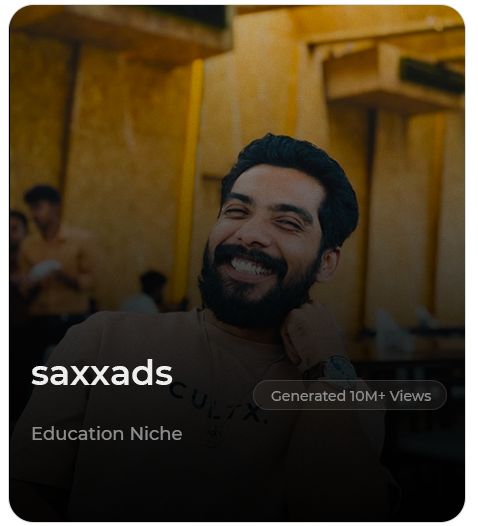
Task: Click the pendant hanging on the necklace
Action: click(x=213, y=437)
